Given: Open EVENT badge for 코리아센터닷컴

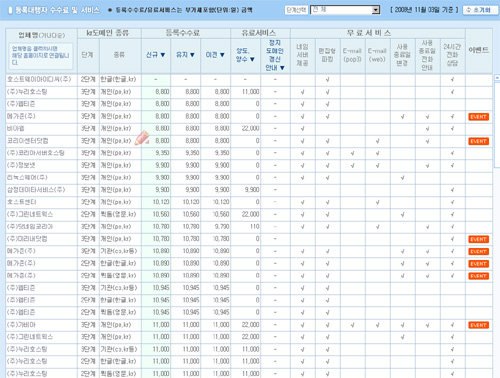Looking at the screenshot, I should [x=478, y=141].
